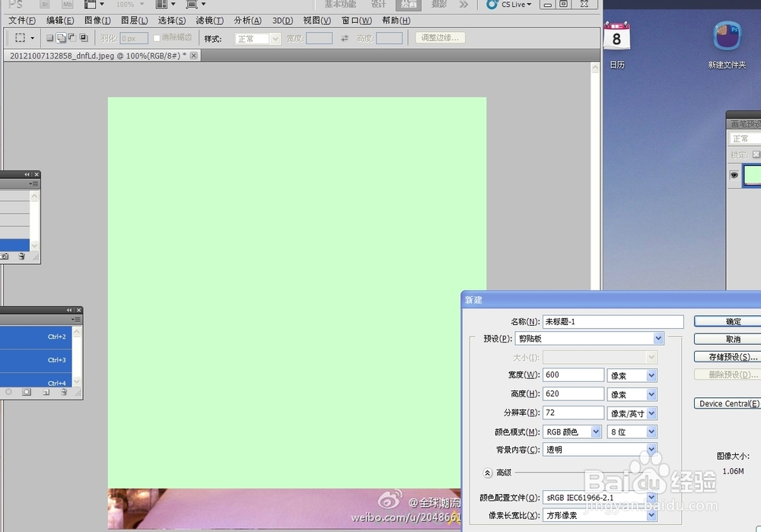The width and height of the screenshot is (761, 532).
Task: Click the Resolution field showing 72
Action: 573,413
